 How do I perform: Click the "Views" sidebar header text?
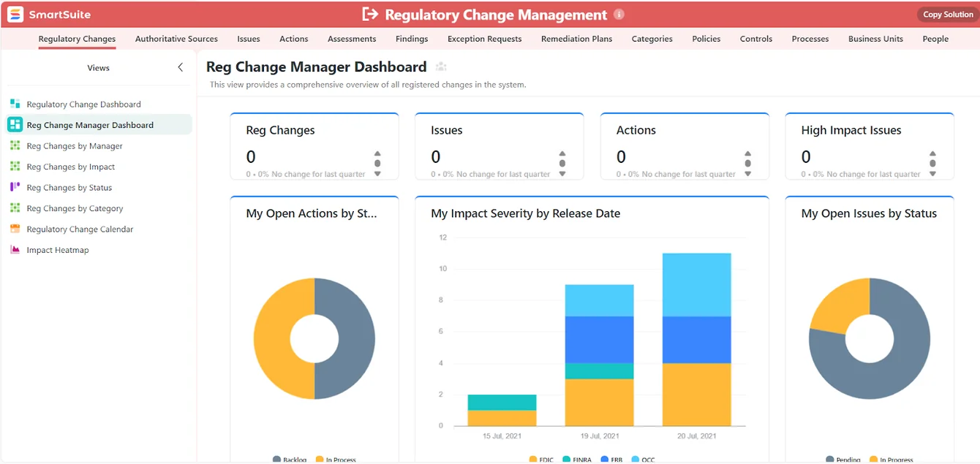pyautogui.click(x=98, y=68)
